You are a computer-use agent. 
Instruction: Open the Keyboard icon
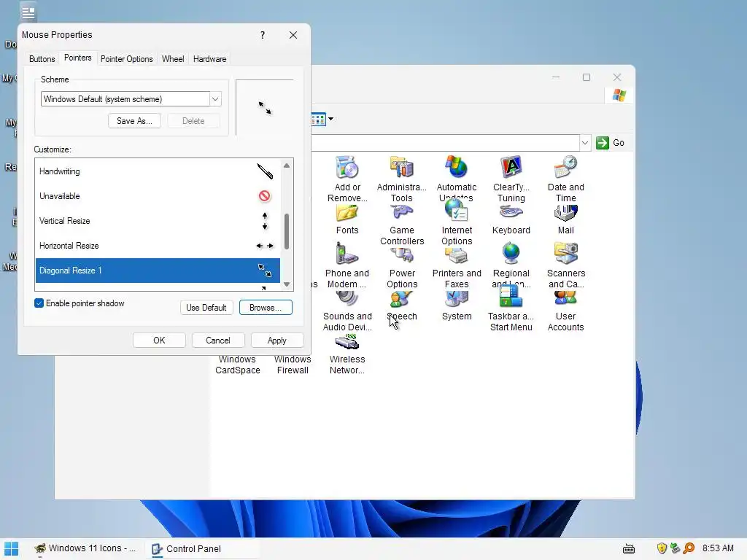(511, 213)
